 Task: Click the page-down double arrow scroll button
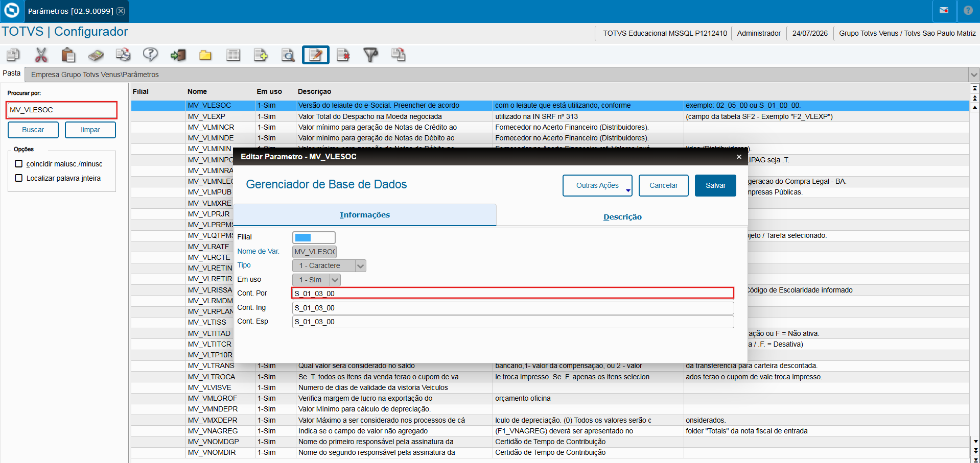975,451
